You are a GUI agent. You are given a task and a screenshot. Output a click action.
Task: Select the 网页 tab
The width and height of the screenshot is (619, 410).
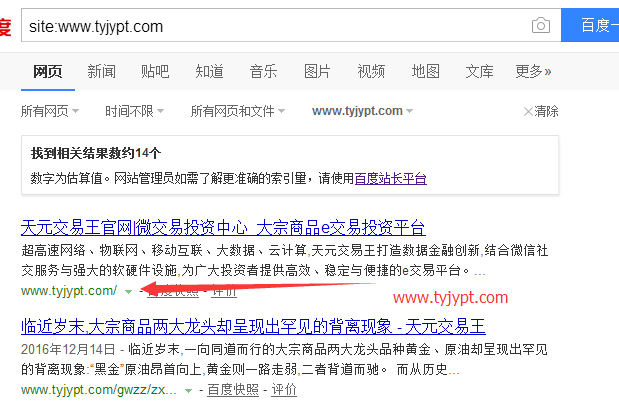pos(48,71)
